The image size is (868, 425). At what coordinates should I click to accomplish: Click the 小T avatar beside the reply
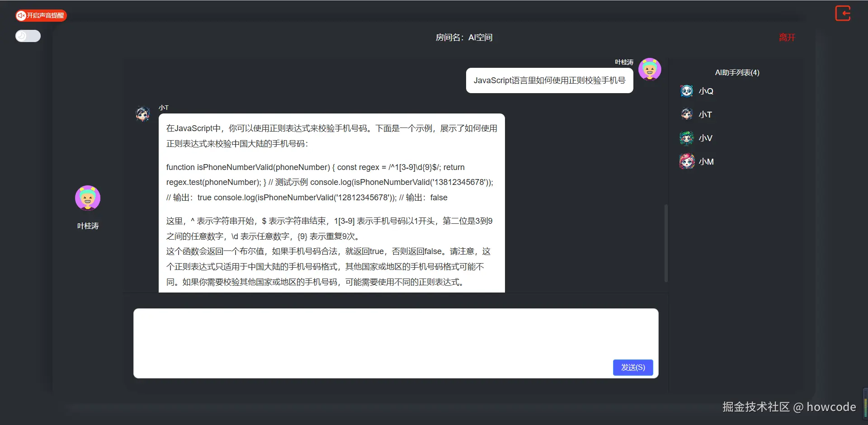pyautogui.click(x=143, y=113)
